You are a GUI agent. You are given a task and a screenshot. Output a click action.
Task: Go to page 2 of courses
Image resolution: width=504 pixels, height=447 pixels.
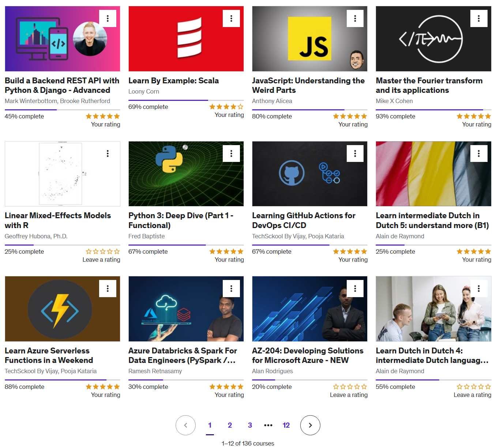click(230, 425)
